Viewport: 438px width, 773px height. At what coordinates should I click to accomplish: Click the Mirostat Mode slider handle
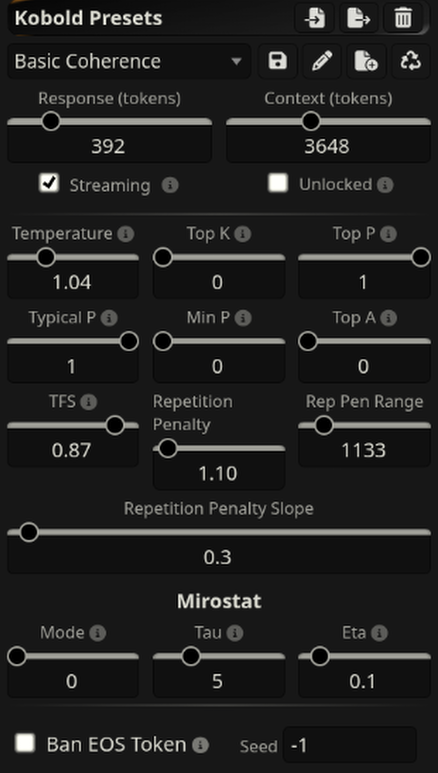[17, 656]
